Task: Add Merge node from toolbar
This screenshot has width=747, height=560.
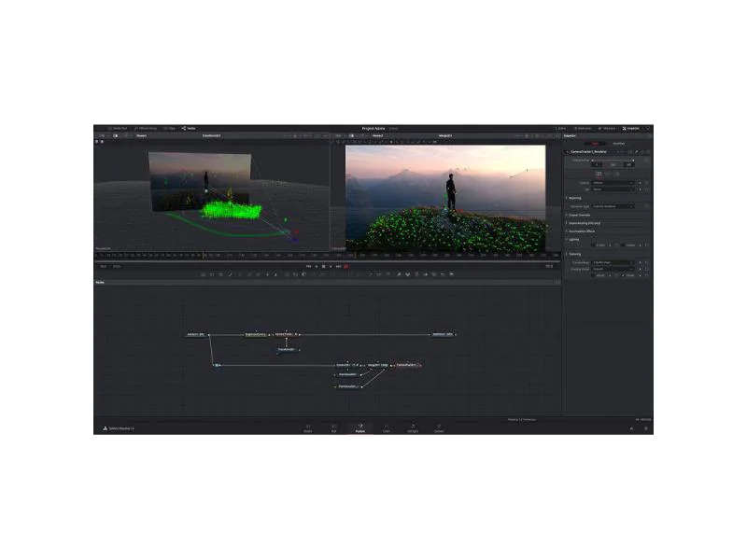Action: coord(287,274)
